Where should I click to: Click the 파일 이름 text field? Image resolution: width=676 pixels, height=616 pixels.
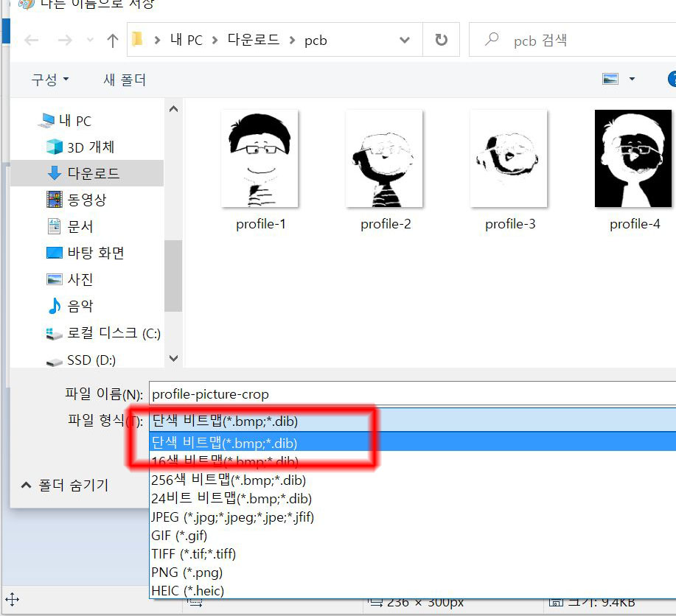[x=413, y=393]
